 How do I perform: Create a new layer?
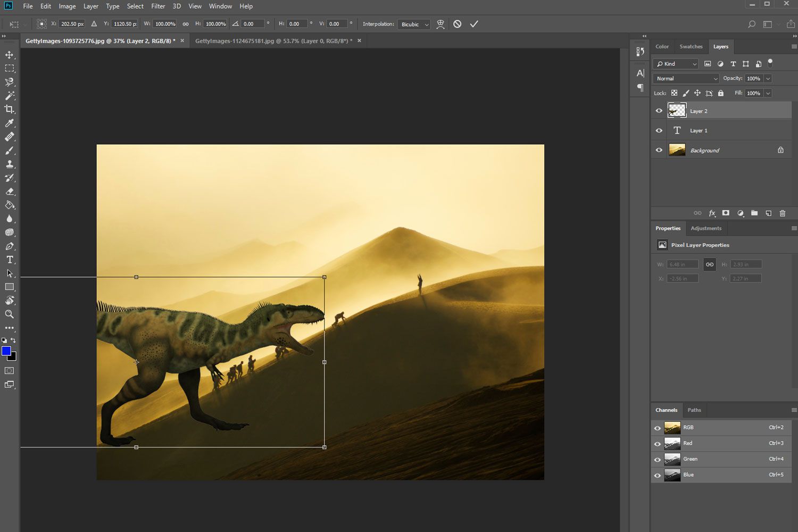coord(768,213)
